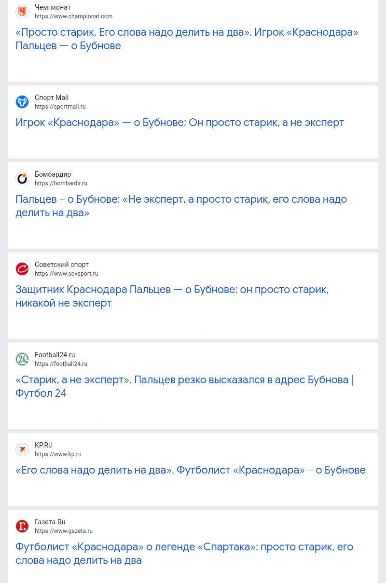Click the Бомбардир site favicon
The width and height of the screenshot is (386, 588).
22,179
